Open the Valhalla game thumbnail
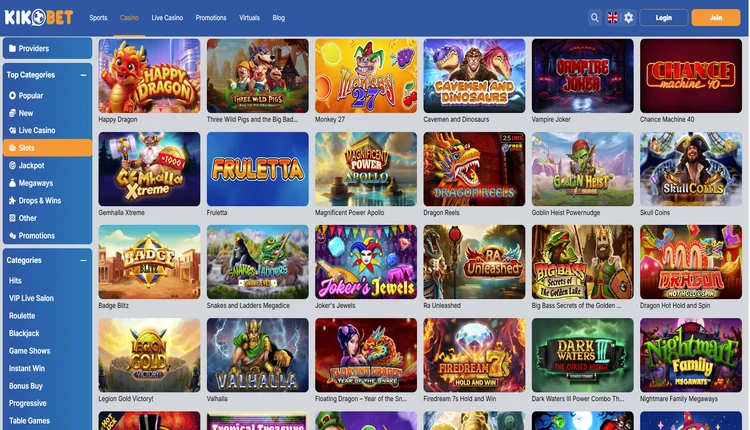 click(257, 355)
